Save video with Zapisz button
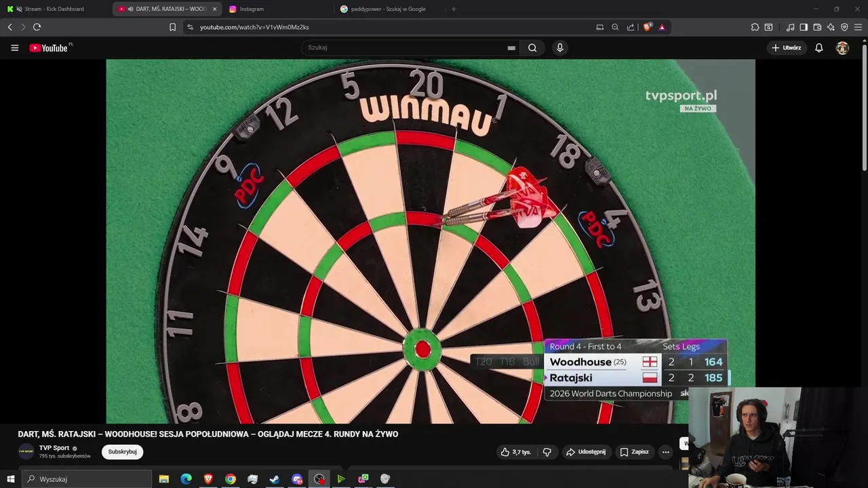 coord(634,452)
